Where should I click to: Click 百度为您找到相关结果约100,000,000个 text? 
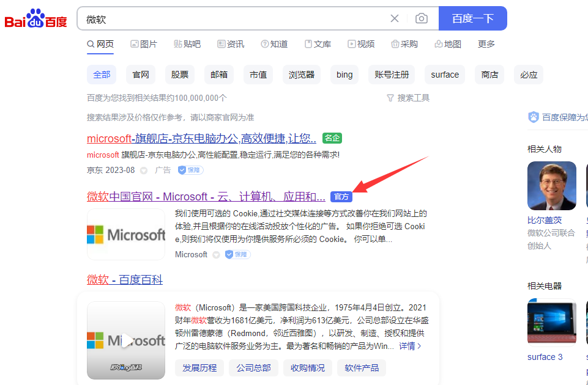pyautogui.click(x=157, y=98)
